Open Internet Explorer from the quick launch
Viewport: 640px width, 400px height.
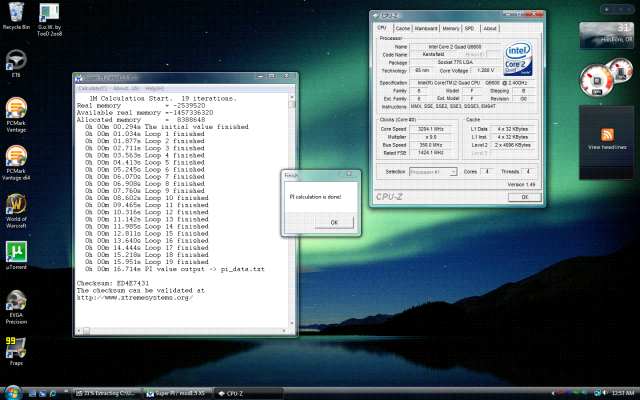(53, 393)
